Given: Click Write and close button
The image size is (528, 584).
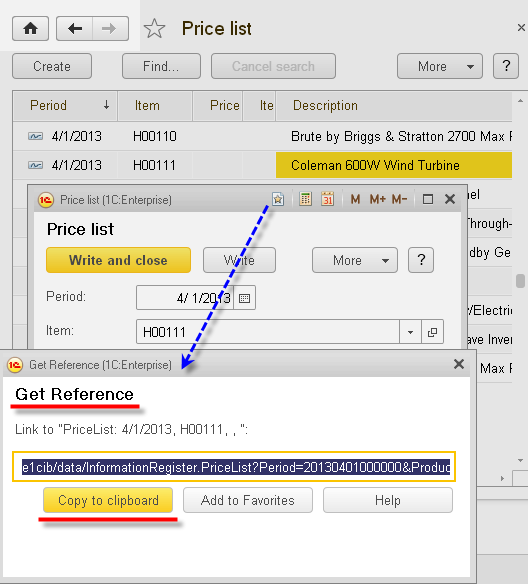Looking at the screenshot, I should (x=118, y=260).
